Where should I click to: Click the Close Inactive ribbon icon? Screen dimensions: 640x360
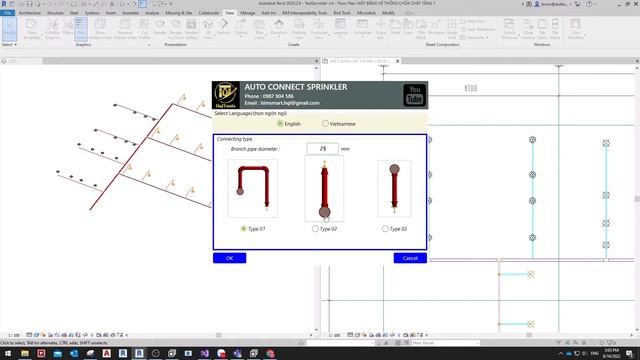(x=528, y=29)
